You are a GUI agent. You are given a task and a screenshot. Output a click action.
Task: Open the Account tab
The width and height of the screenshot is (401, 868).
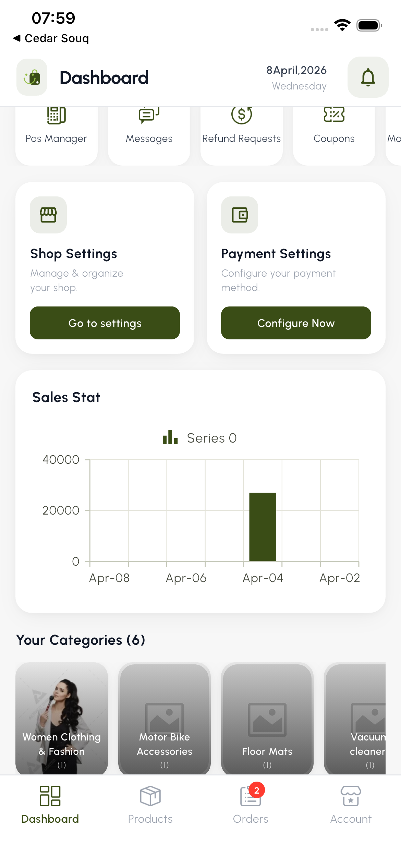[x=351, y=804]
